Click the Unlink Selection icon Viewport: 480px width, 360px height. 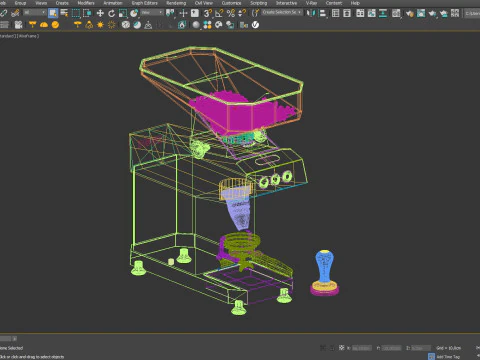point(3,13)
